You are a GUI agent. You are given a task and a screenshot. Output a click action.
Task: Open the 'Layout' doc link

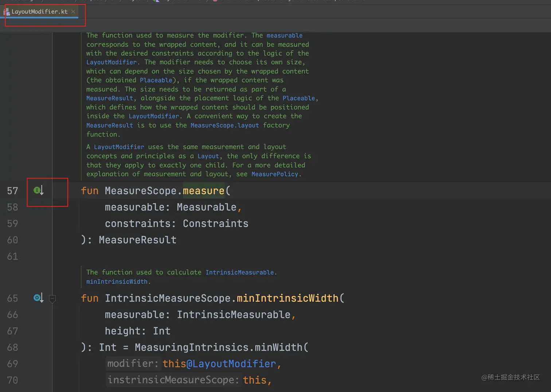point(208,156)
